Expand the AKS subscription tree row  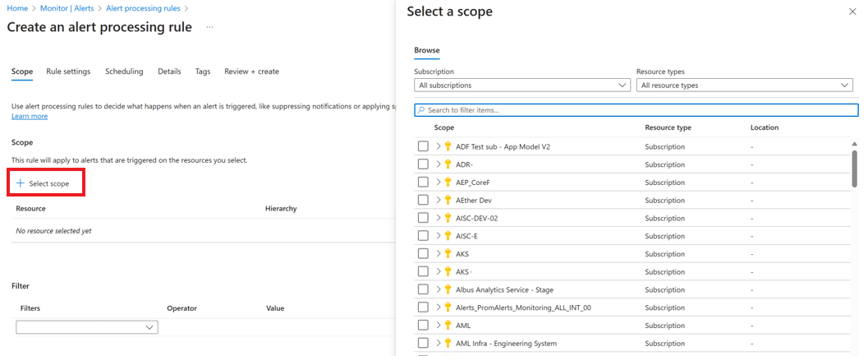439,254
